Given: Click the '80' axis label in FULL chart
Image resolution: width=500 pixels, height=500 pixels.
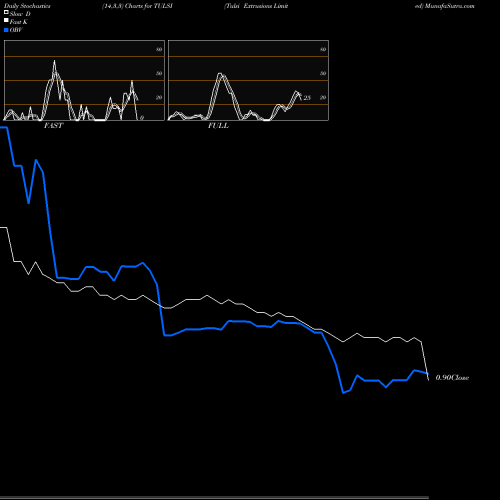Looking at the screenshot, I should 323,49.
